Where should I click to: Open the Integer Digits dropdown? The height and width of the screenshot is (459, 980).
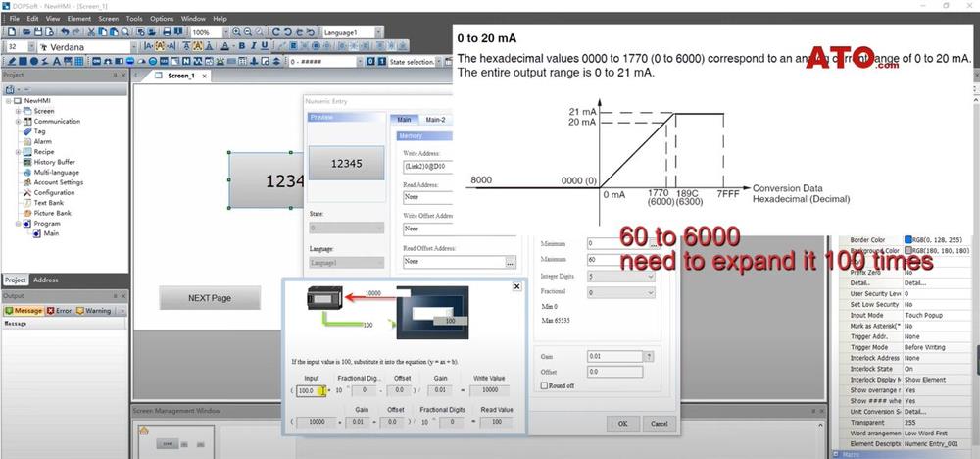pyautogui.click(x=649, y=277)
